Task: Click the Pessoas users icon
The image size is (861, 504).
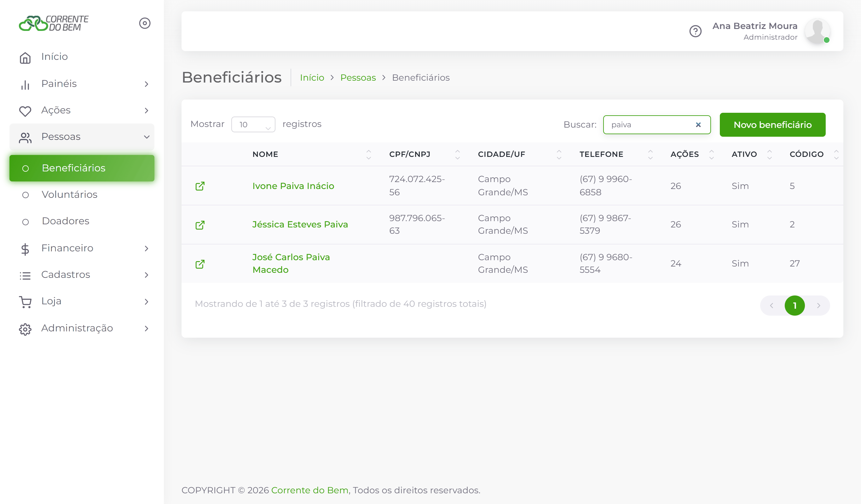Action: (25, 138)
